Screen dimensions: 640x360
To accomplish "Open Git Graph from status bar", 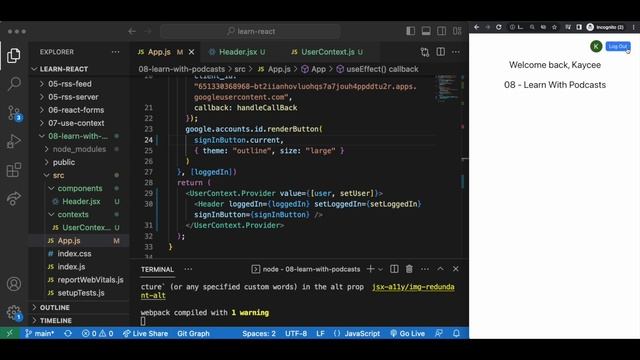I will pos(193,333).
